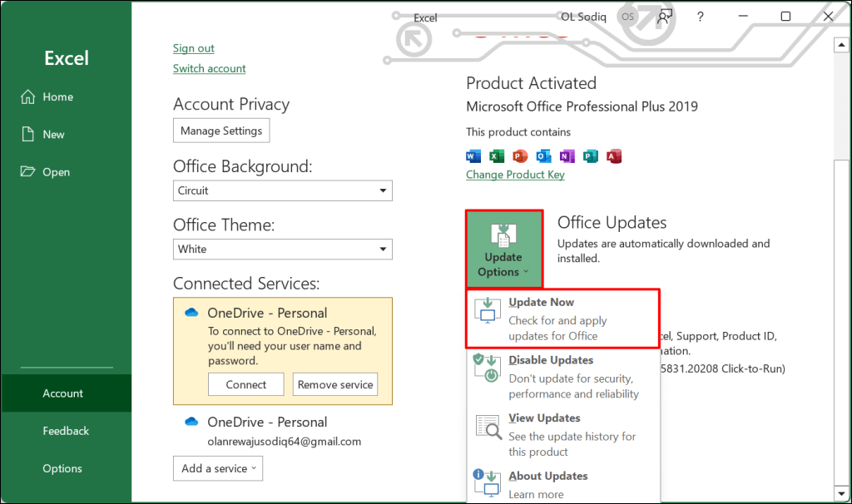Click the Open folder icon
This screenshot has width=852, height=504.
pyautogui.click(x=27, y=172)
